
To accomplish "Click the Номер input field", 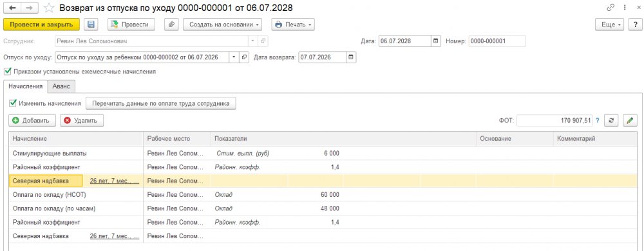I will click(x=497, y=41).
